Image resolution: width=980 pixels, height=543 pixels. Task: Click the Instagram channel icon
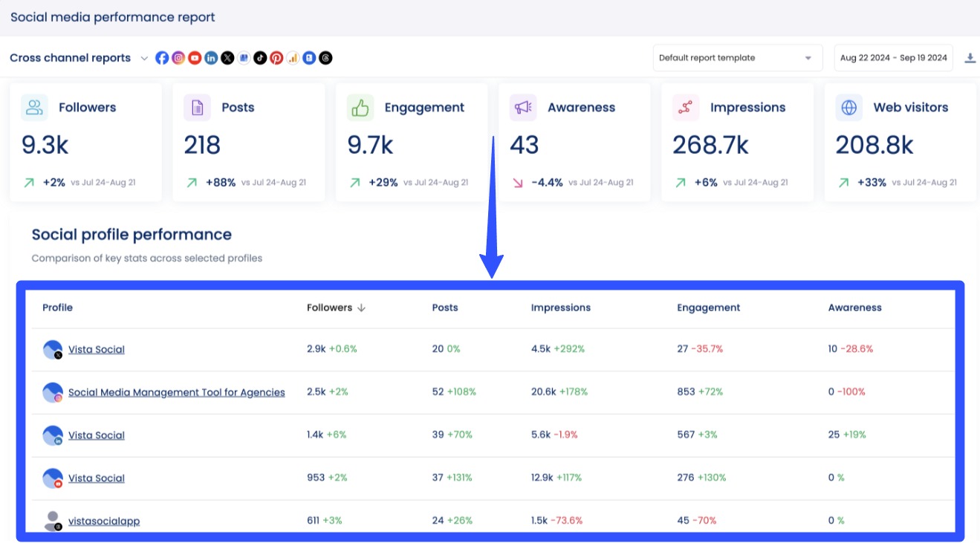178,58
